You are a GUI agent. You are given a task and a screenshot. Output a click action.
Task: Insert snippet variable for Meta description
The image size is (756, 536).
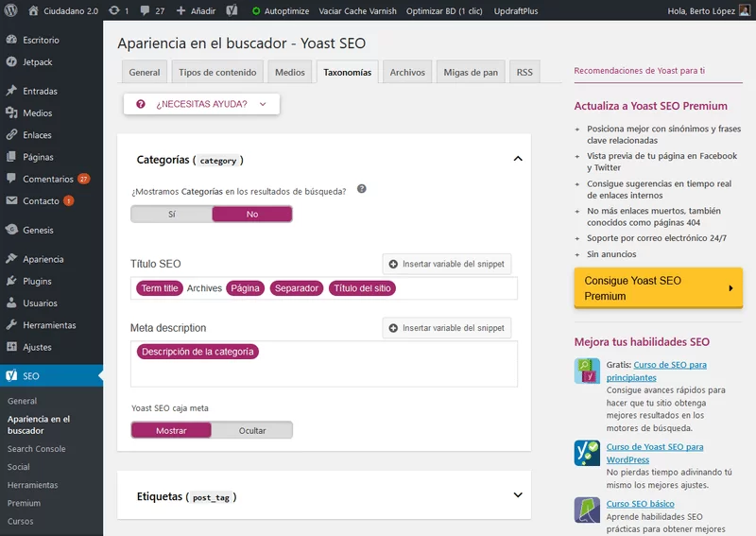[x=447, y=328]
